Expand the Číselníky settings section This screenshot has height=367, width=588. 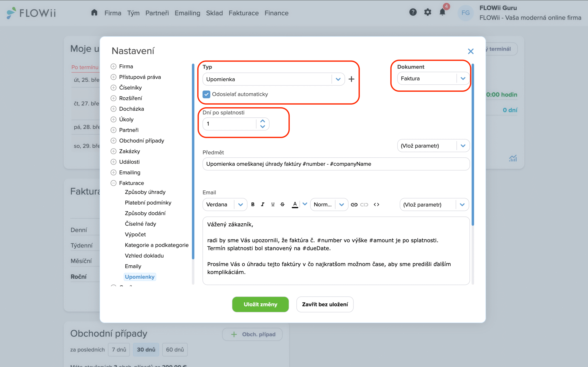(x=113, y=88)
